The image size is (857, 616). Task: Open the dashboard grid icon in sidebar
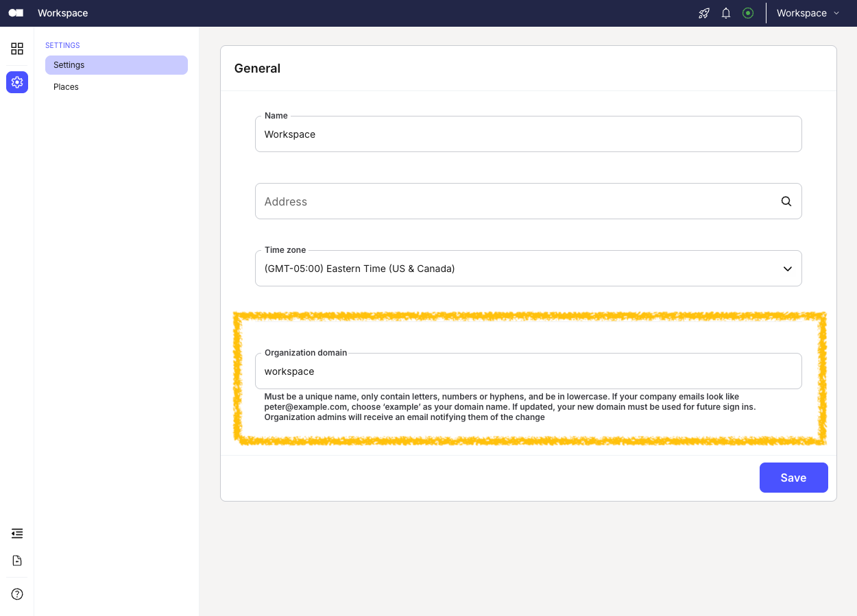[17, 49]
